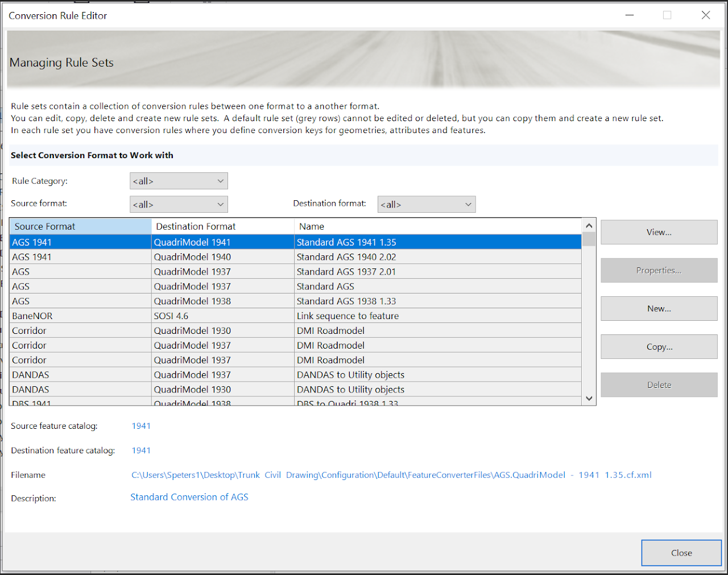The width and height of the screenshot is (728, 575).
Task: Sort by Source Format column header
Action: [x=81, y=226]
